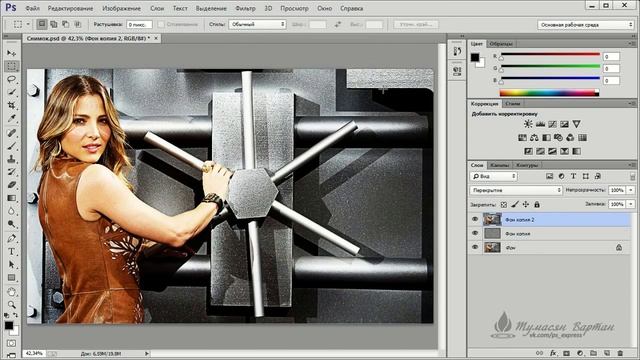
Task: Click the red R channel slider
Action: 550,55
